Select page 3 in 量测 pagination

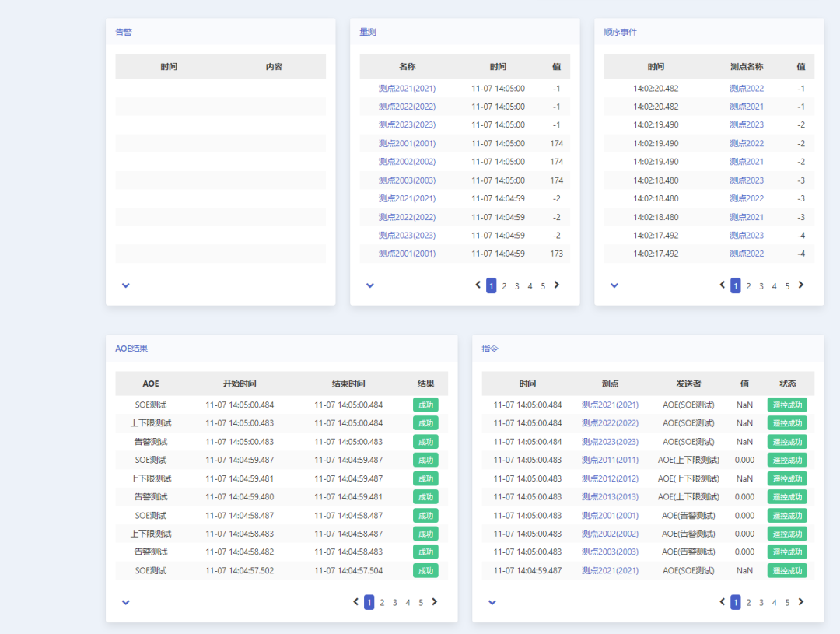pos(517,286)
